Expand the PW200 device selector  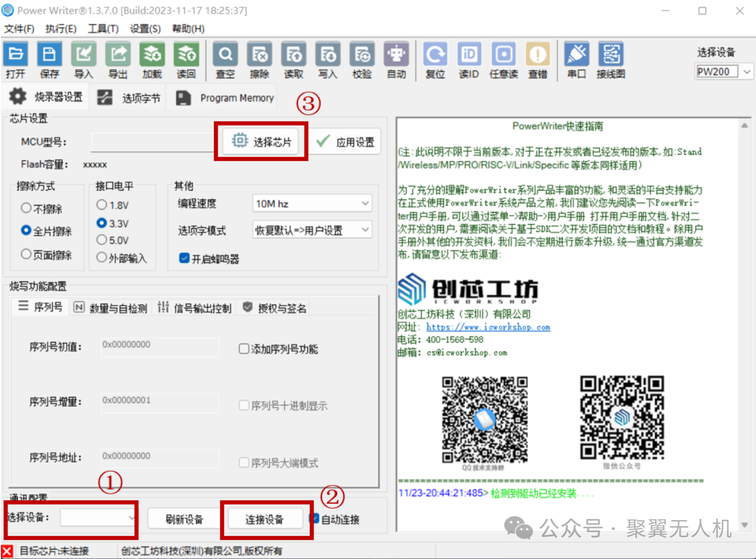click(746, 72)
